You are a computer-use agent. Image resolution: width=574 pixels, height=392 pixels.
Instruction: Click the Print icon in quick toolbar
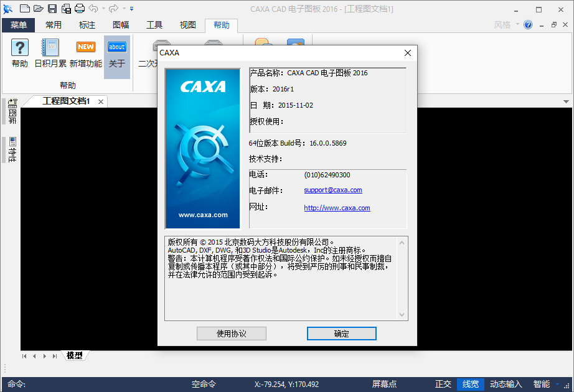point(80,9)
